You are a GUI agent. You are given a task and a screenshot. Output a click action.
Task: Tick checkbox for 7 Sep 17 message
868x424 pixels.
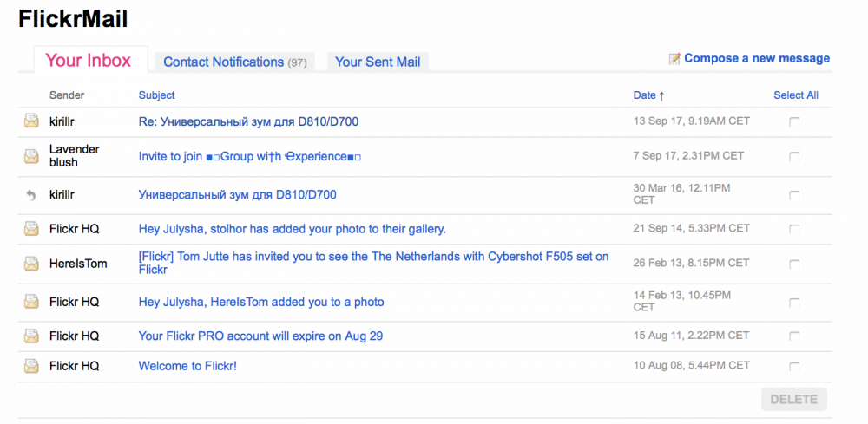tap(794, 157)
